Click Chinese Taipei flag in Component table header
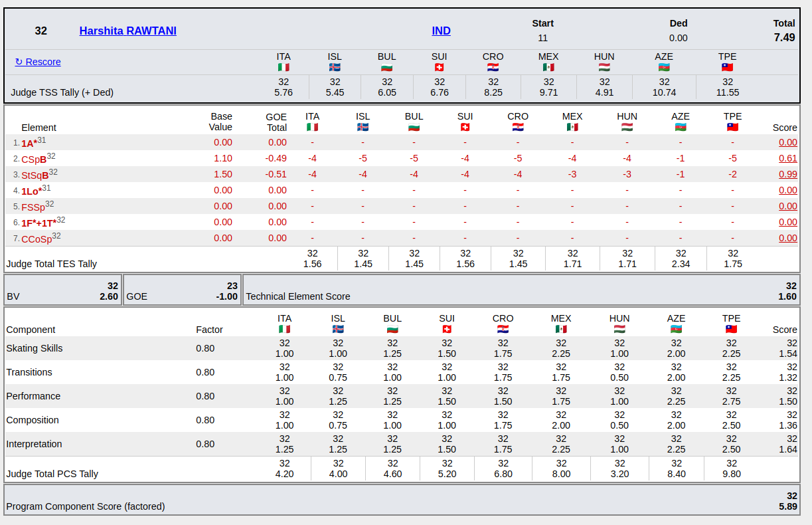The width and height of the screenshot is (812, 525). (x=731, y=329)
